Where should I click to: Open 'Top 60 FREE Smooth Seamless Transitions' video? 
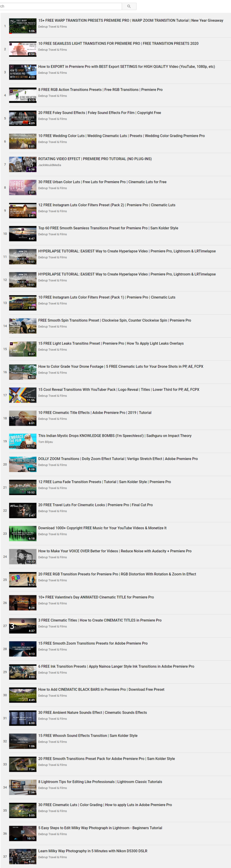(x=108, y=228)
